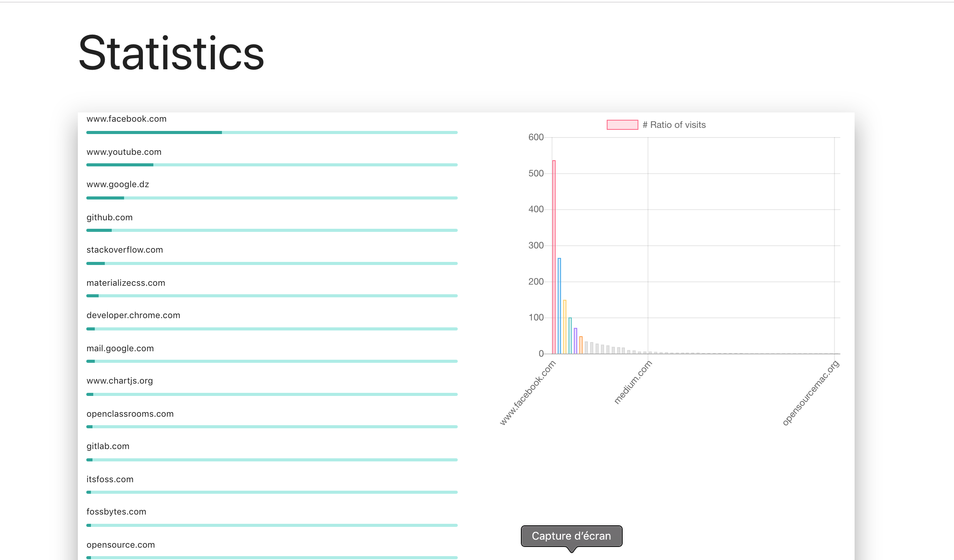Click the medium.com axis label

click(x=633, y=382)
